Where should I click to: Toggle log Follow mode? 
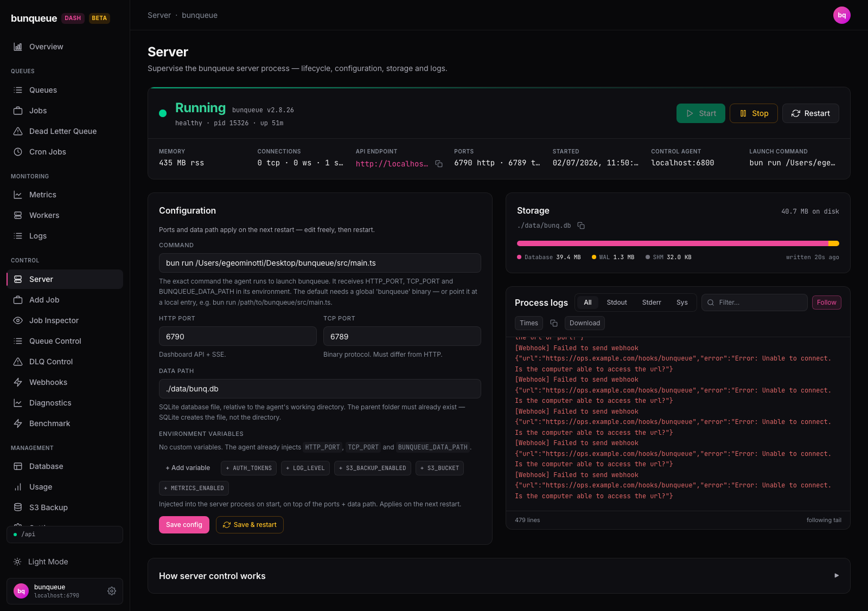click(827, 303)
